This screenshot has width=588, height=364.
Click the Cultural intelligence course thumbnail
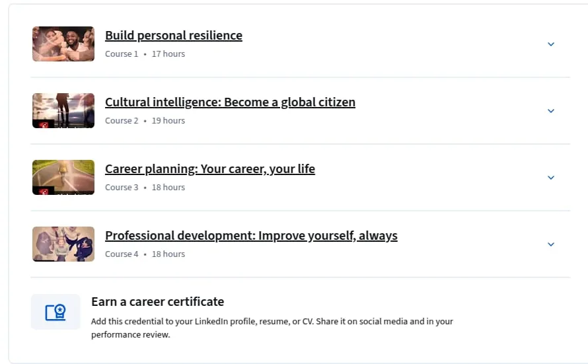click(63, 110)
